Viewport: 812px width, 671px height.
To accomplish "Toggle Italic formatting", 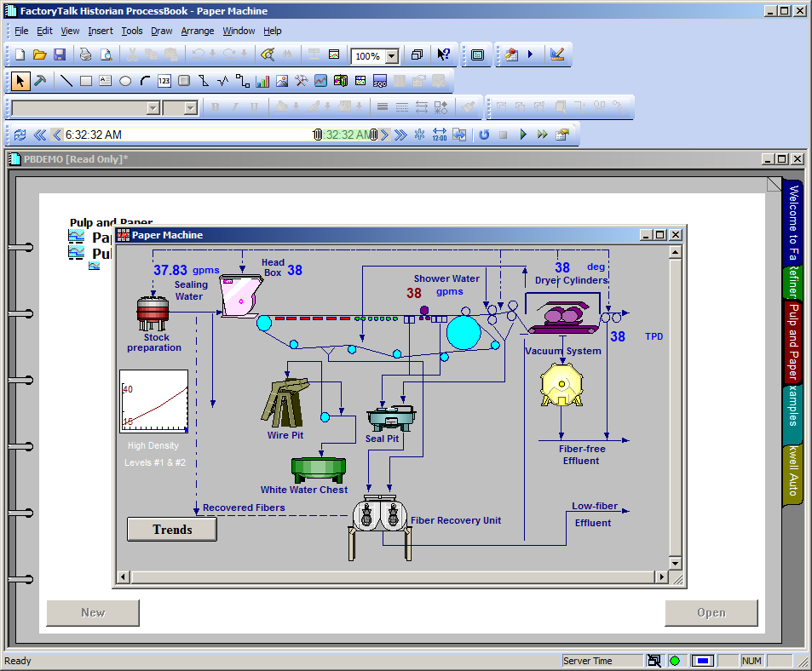I will point(234,107).
